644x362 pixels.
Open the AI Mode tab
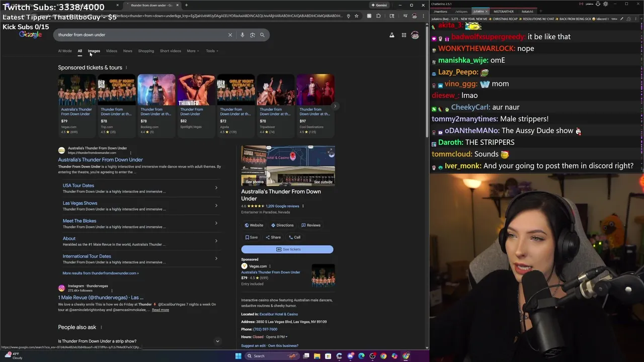[65, 51]
